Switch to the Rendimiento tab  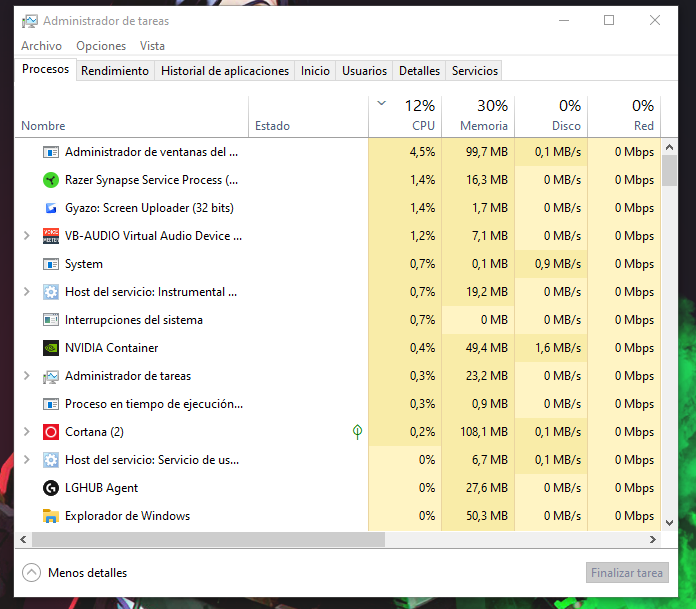click(115, 71)
